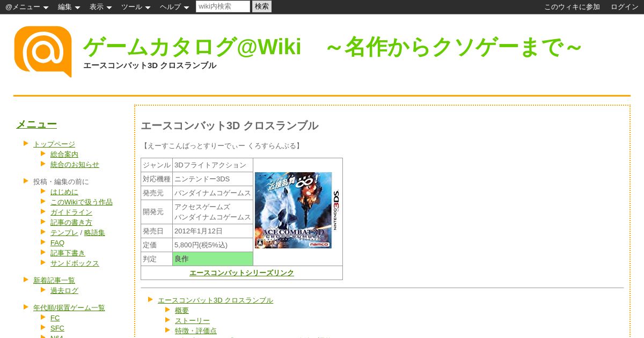Open the @メニュー dropdown menu
This screenshot has height=338, width=644.
click(27, 7)
